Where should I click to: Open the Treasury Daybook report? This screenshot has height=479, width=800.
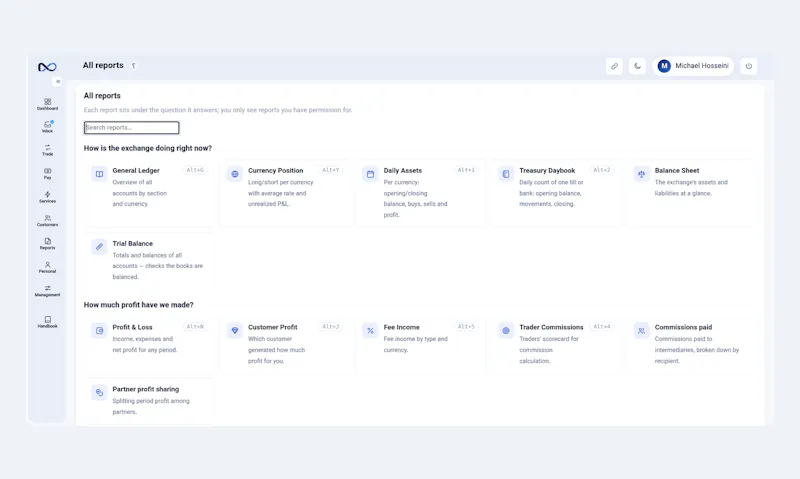point(556,193)
